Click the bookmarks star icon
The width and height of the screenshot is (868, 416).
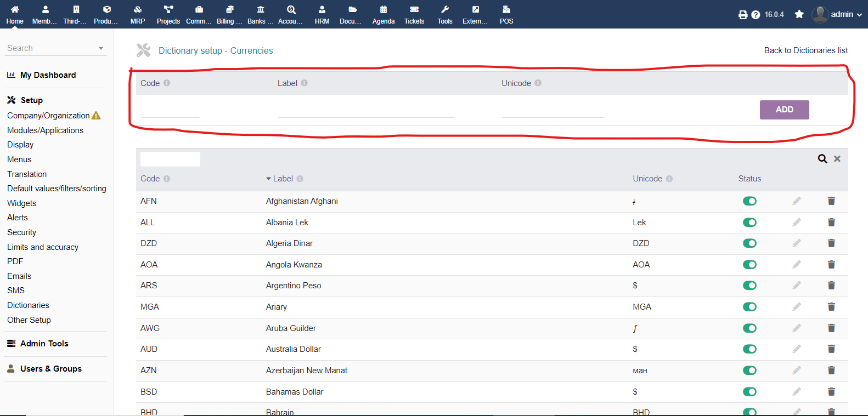799,14
